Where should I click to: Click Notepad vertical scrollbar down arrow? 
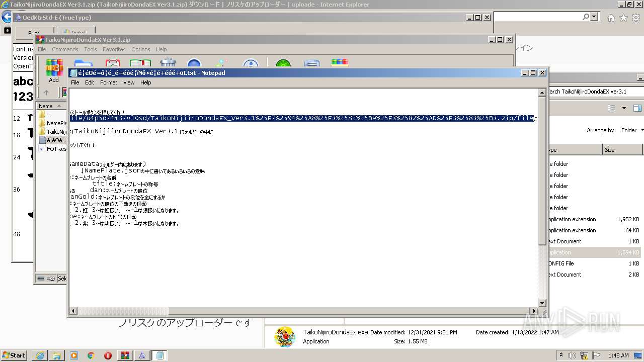542,303
